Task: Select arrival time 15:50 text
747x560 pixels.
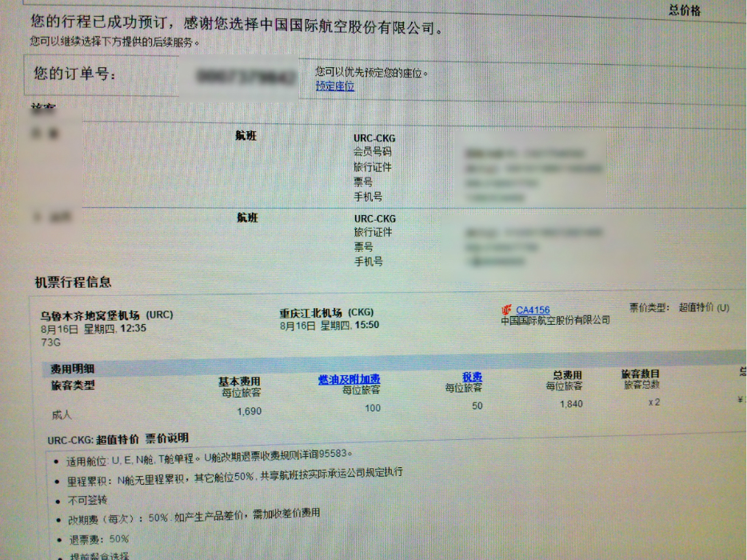Action: pyautogui.click(x=366, y=325)
